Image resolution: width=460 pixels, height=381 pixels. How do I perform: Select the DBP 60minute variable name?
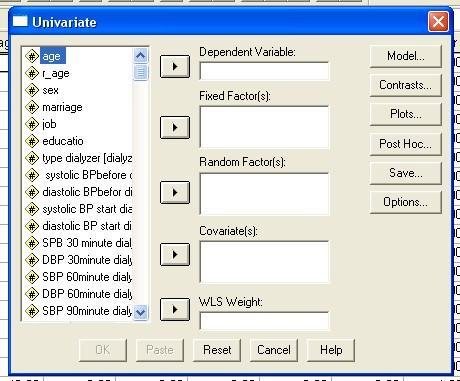coord(87,294)
